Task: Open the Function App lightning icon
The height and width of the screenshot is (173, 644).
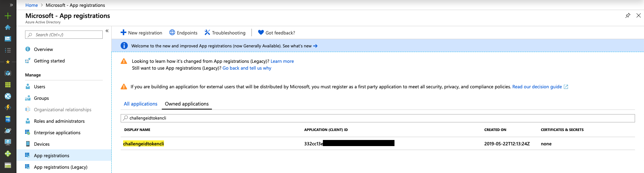Action: coord(8,107)
